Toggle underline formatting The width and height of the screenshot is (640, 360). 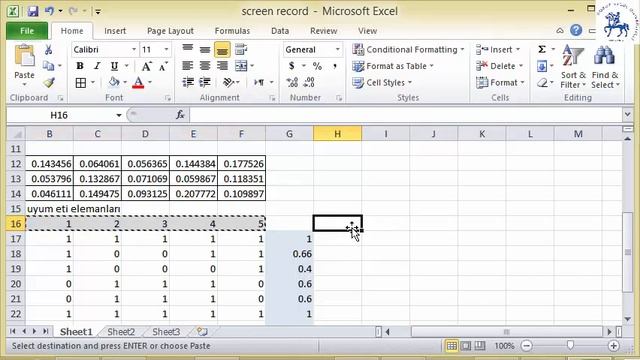pos(114,66)
